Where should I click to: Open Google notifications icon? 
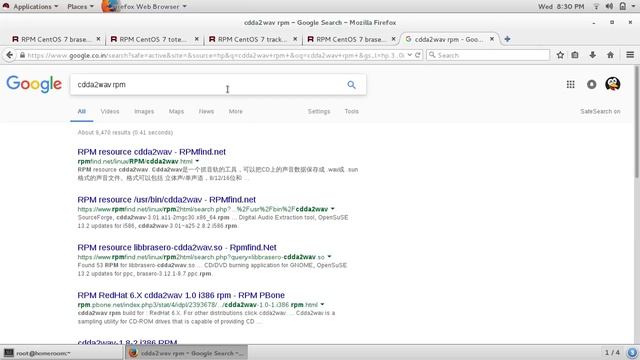pos(591,84)
